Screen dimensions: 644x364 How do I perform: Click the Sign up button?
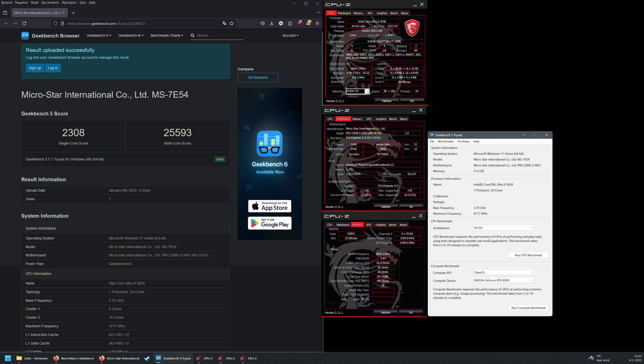click(35, 68)
